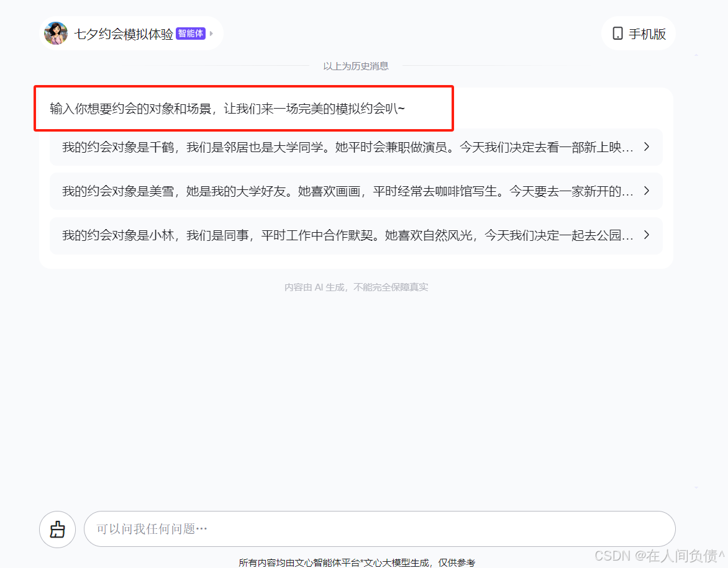Focus the 可以问我任何问题 input field
This screenshot has width=728, height=568.
[380, 529]
